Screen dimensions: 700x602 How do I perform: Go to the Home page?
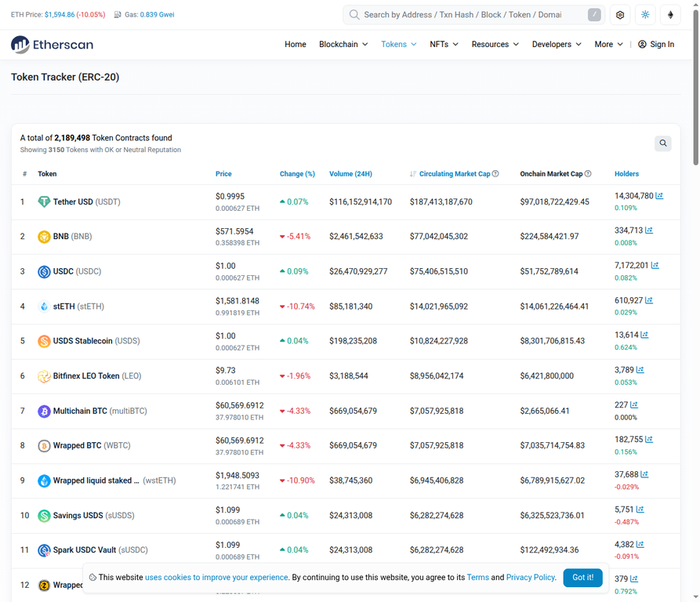[x=296, y=44]
